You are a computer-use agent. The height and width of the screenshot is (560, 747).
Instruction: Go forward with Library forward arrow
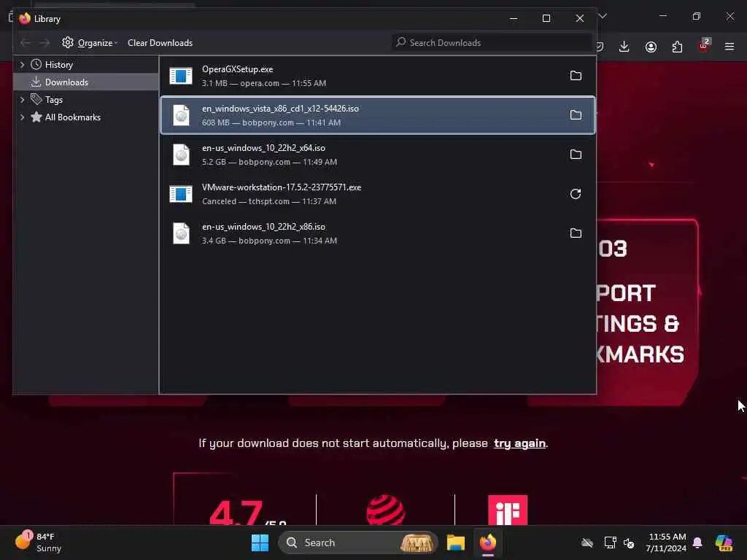point(44,43)
